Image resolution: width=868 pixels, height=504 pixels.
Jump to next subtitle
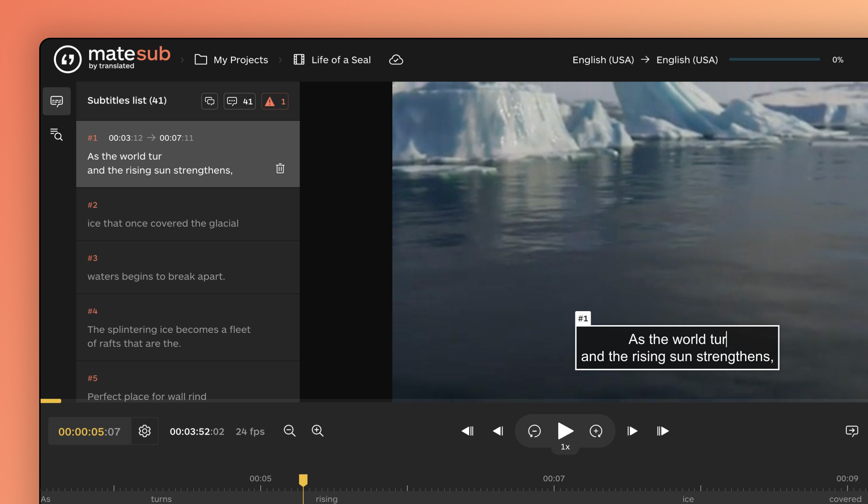(x=663, y=431)
